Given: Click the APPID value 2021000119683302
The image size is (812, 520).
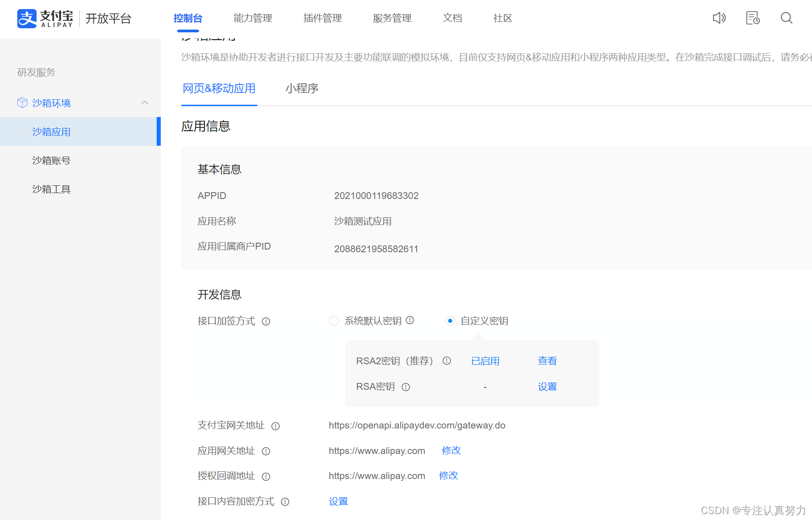Looking at the screenshot, I should (376, 196).
